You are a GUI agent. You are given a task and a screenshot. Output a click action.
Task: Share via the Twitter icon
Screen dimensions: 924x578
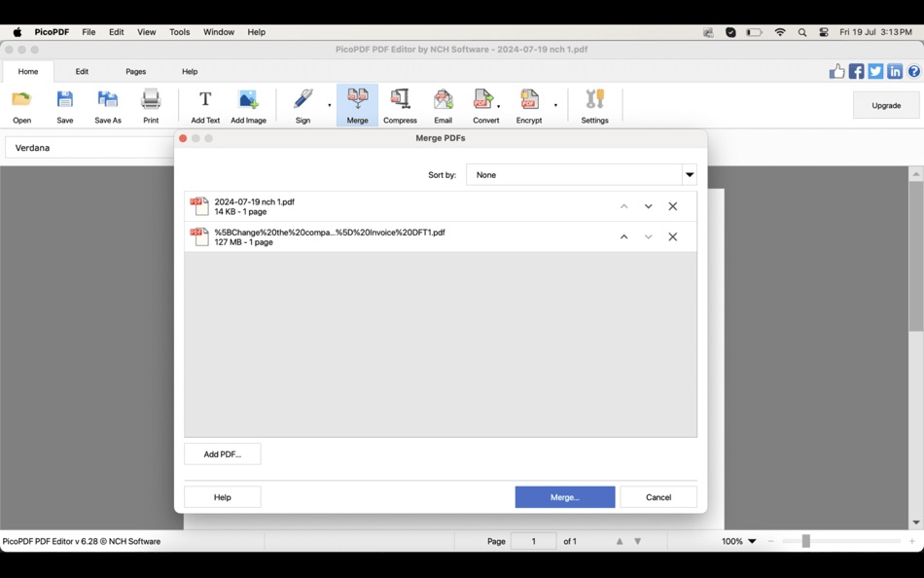pos(875,71)
